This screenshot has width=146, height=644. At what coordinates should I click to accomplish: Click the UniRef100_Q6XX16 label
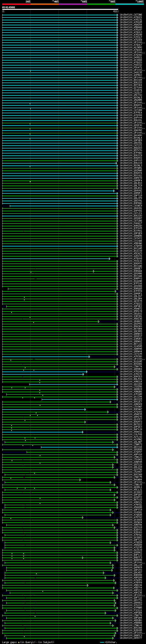tap(131, 447)
